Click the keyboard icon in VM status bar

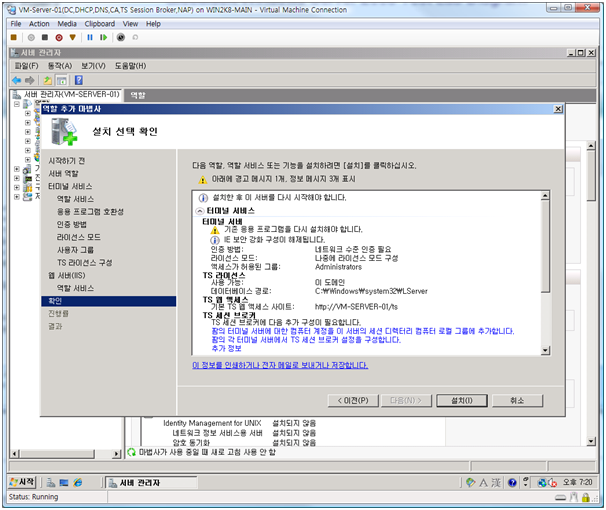pyautogui.click(x=560, y=498)
